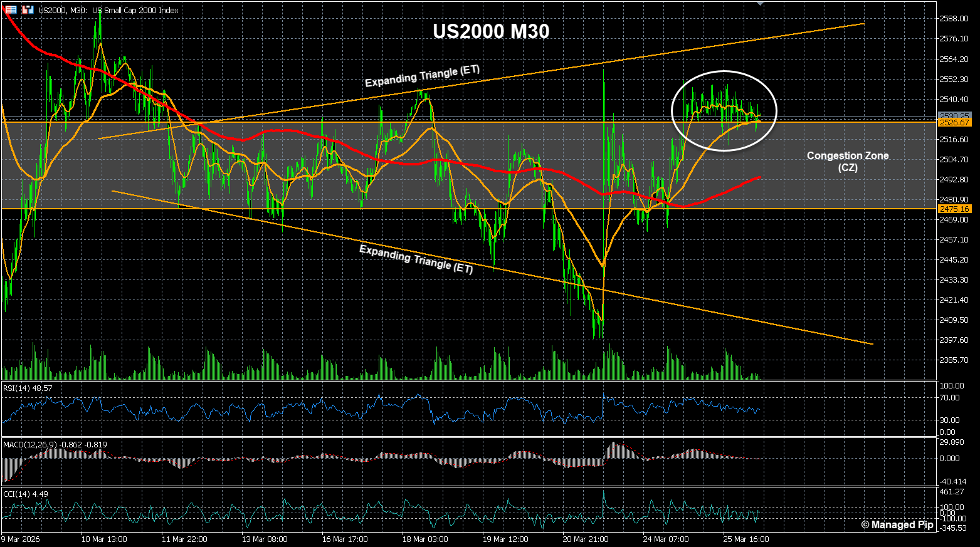Click the '24 Mar 07:00' time label

click(666, 539)
